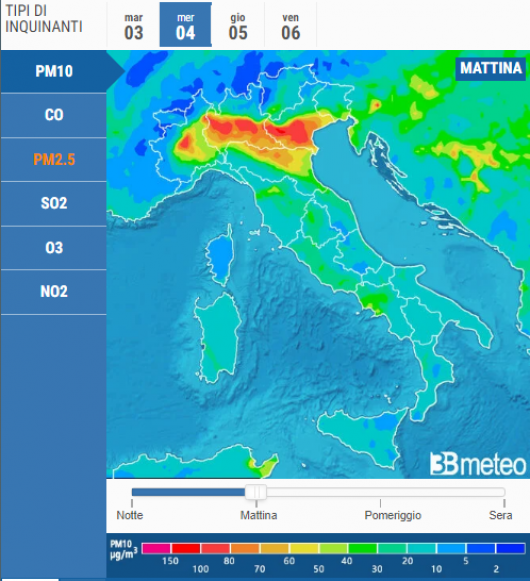Image resolution: width=530 pixels, height=581 pixels.
Task: Click the dark blue 2 legend swatch
Action: point(510,548)
